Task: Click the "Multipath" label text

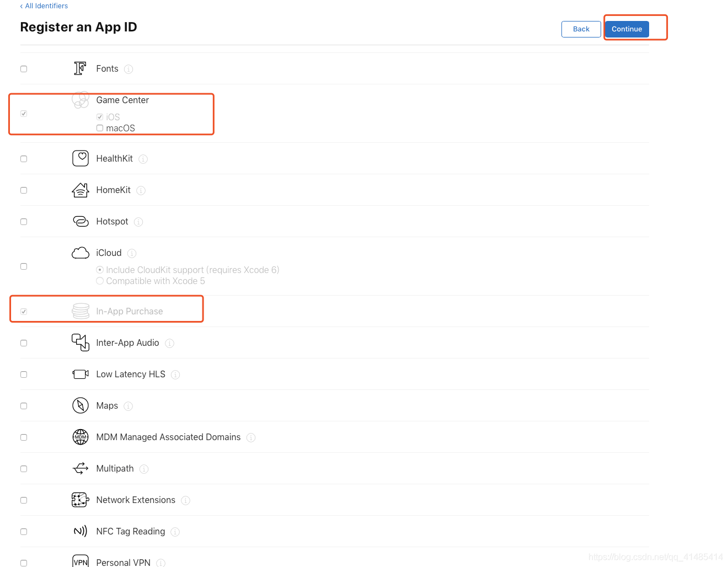Action: coord(115,468)
